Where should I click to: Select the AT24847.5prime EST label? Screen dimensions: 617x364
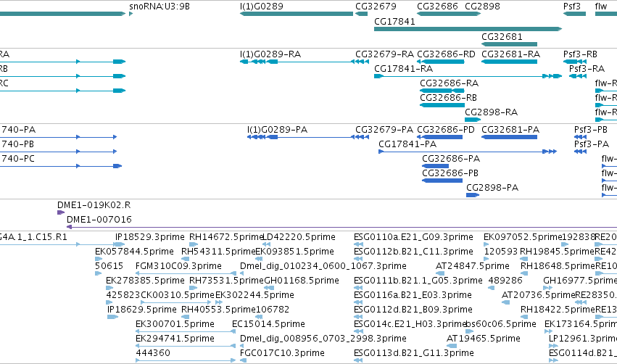[x=473, y=266]
